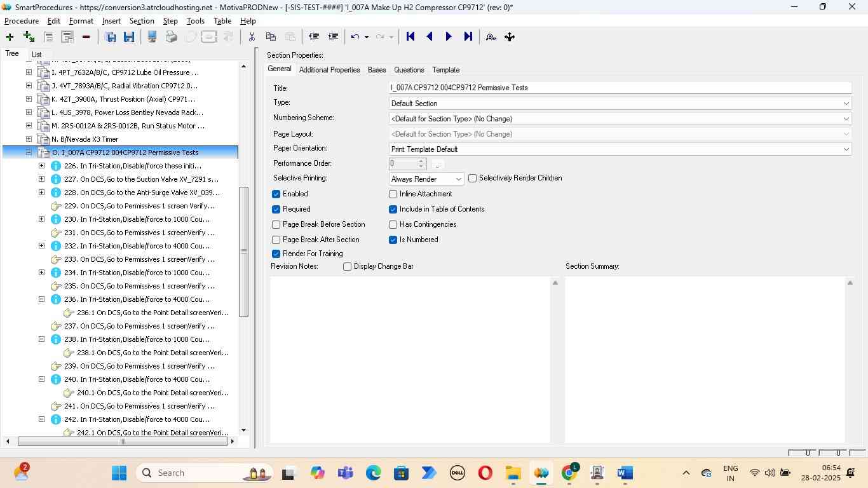Click the form layout icon before red minus
Viewport: 868px width, 488px height.
click(67, 37)
